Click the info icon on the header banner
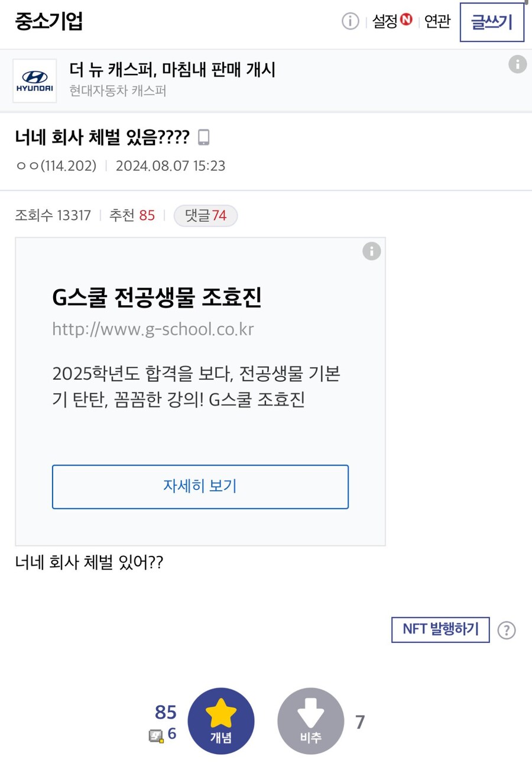The width and height of the screenshot is (532, 763). tap(518, 63)
